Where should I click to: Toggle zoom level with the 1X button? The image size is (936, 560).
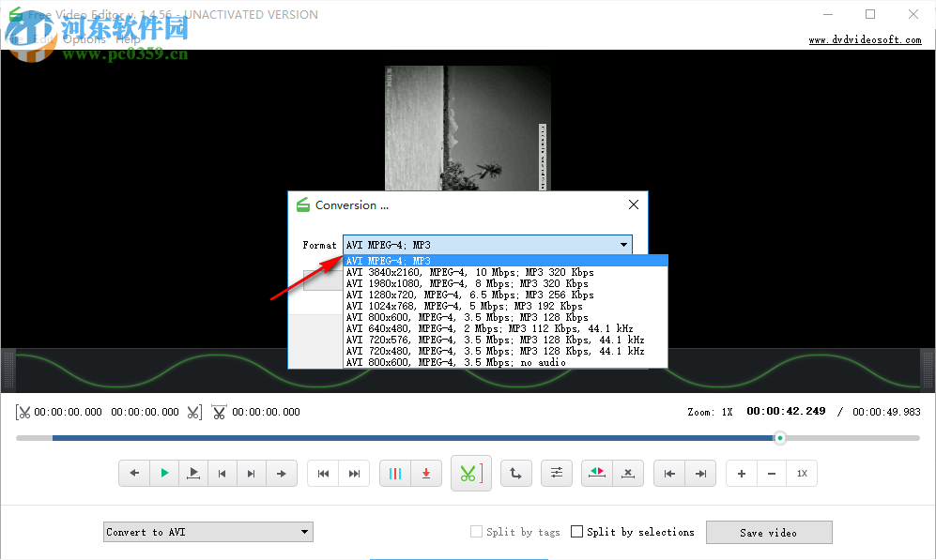point(803,474)
